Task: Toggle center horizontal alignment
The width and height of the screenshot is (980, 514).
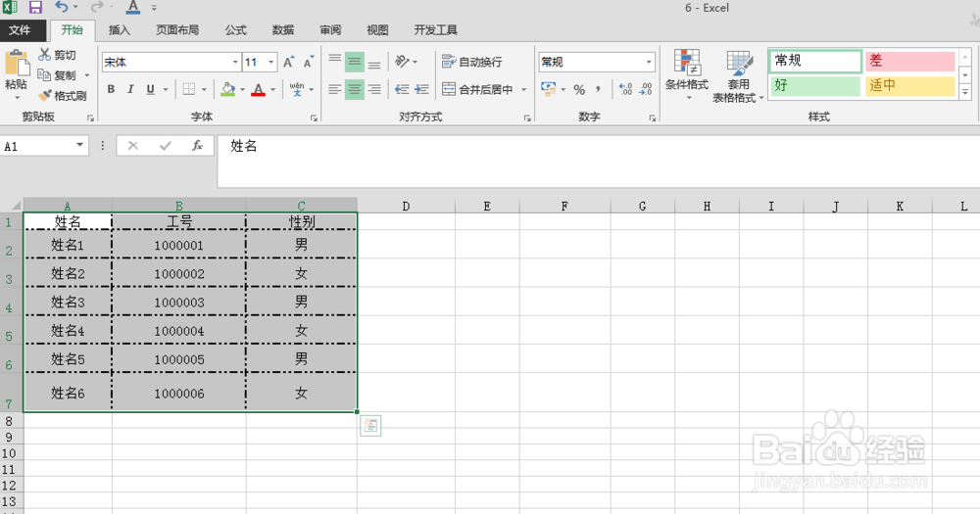Action: pos(355,89)
